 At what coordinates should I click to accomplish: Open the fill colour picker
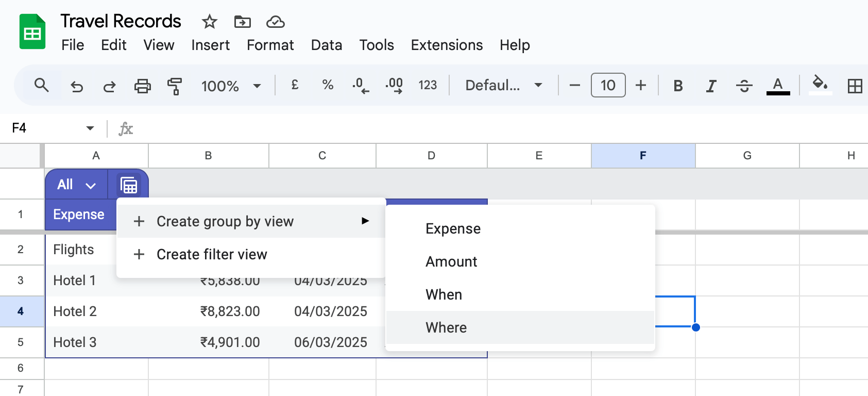coord(820,85)
